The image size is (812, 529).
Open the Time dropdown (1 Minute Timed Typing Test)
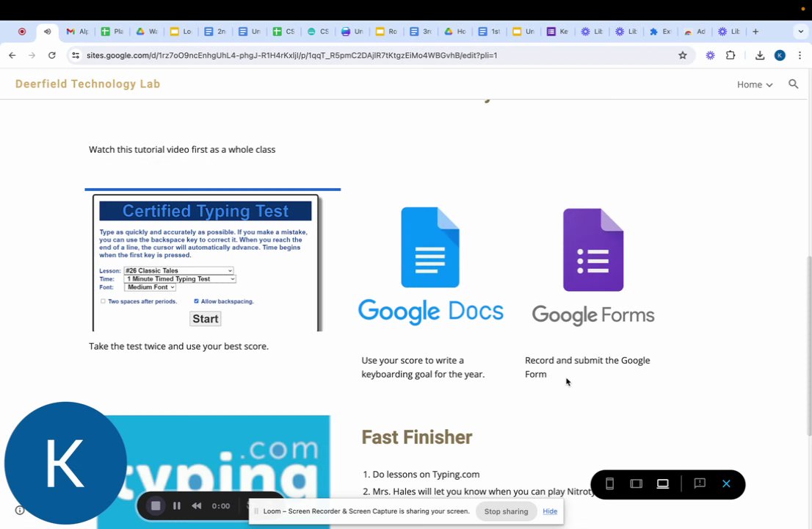click(x=180, y=278)
